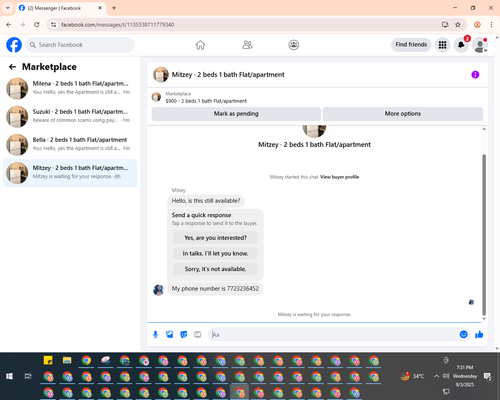Open the Windows notification center
500x400 pixels.
point(488,377)
